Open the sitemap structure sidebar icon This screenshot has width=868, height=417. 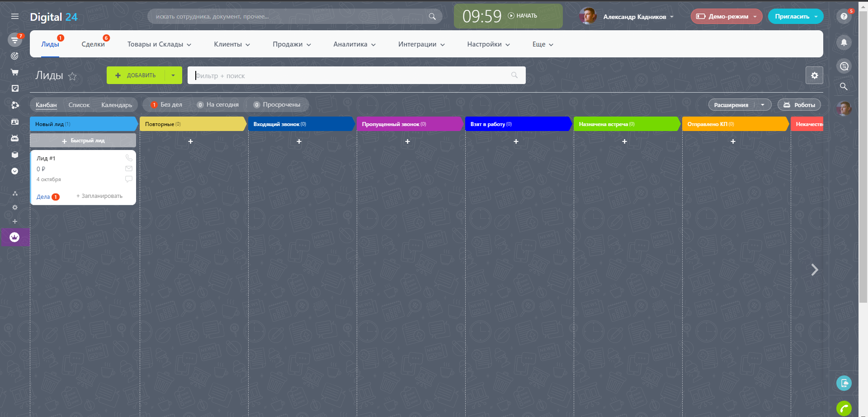[x=15, y=193]
